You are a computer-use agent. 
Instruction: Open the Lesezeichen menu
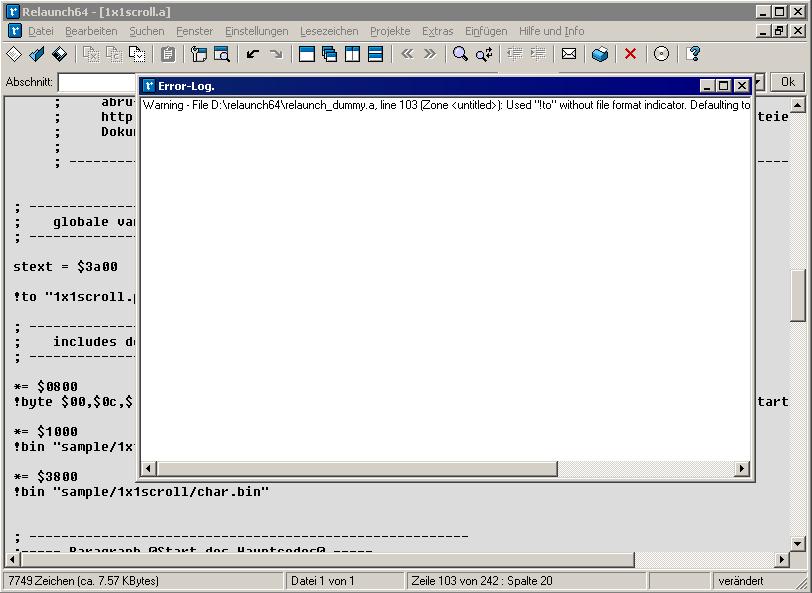click(x=329, y=31)
